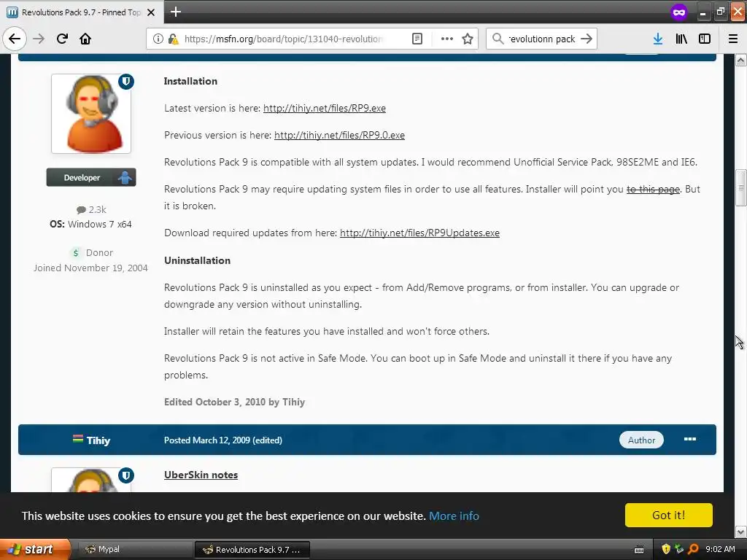Open More info about cookies

point(454,516)
